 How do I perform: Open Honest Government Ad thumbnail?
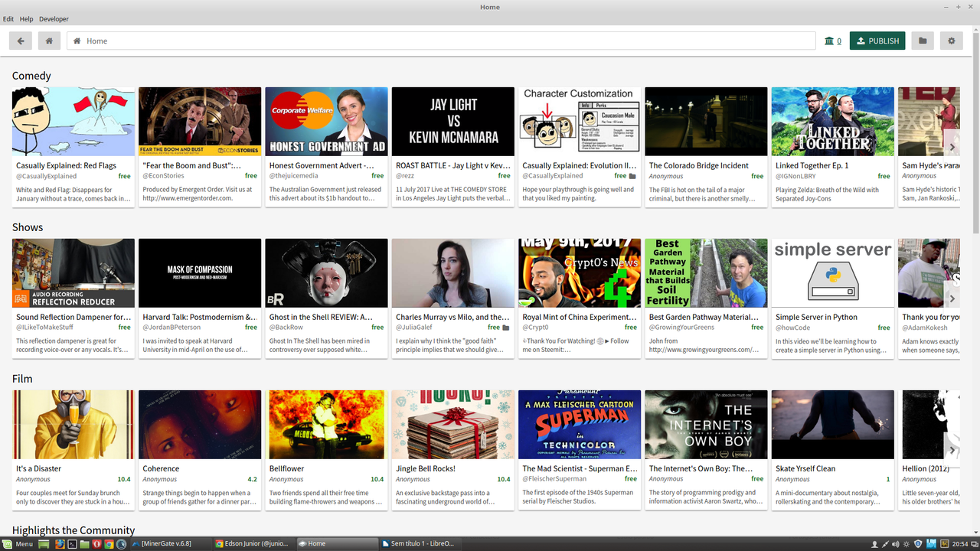[327, 122]
